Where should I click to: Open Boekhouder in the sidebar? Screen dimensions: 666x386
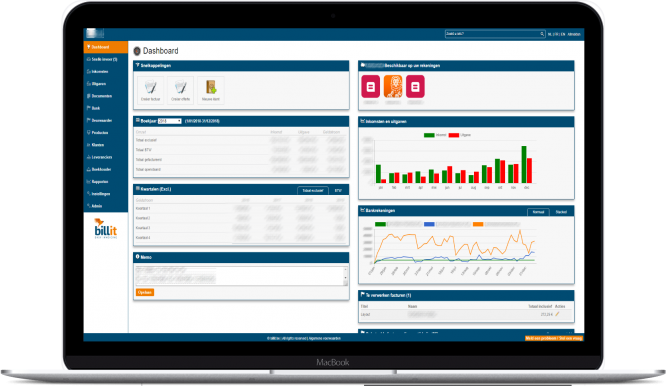(x=105, y=169)
